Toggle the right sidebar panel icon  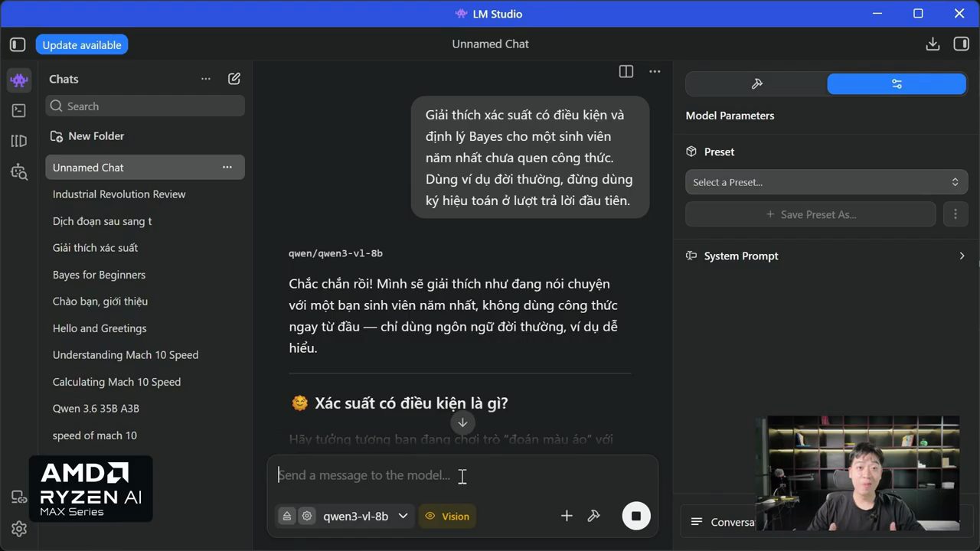(x=961, y=44)
